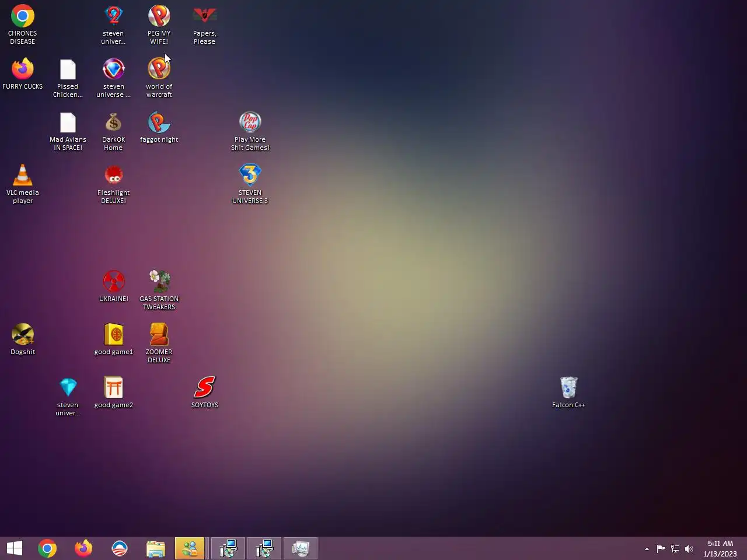The height and width of the screenshot is (560, 747).
Task: Launch GAS STATION TWEAKERS shortcut
Action: tap(159, 290)
